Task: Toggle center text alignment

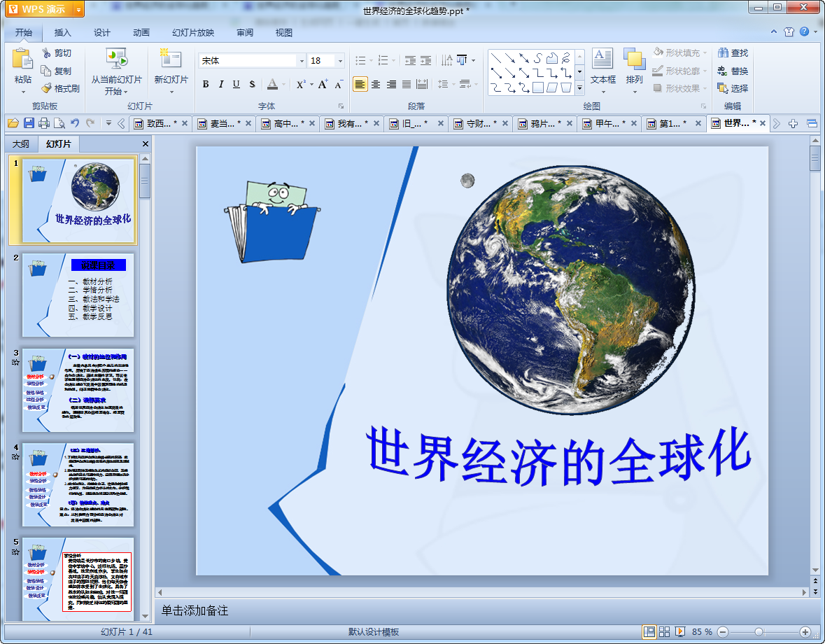Action: [376, 84]
